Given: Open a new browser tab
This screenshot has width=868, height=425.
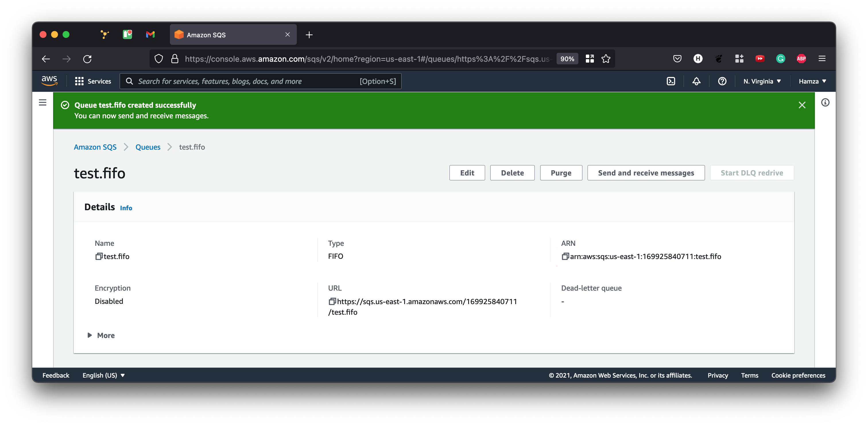Looking at the screenshot, I should click(309, 35).
